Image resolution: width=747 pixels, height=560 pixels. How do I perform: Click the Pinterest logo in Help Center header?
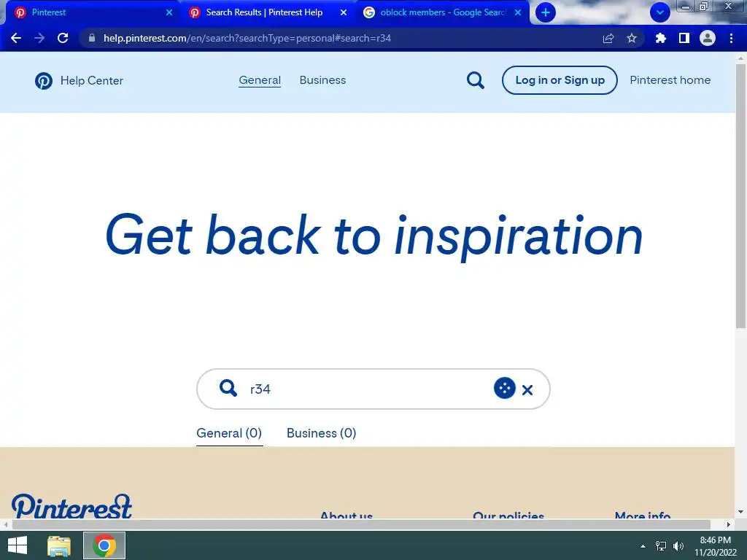pos(44,80)
